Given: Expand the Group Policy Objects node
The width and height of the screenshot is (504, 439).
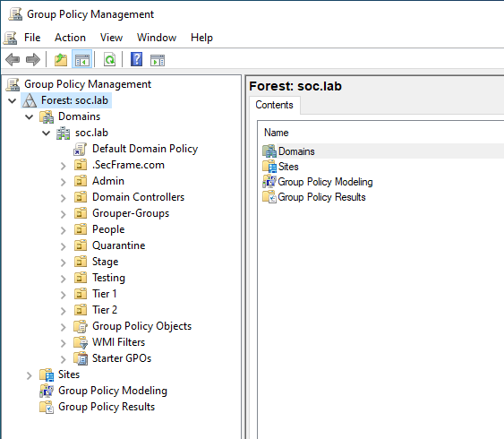Looking at the screenshot, I should pyautogui.click(x=64, y=327).
